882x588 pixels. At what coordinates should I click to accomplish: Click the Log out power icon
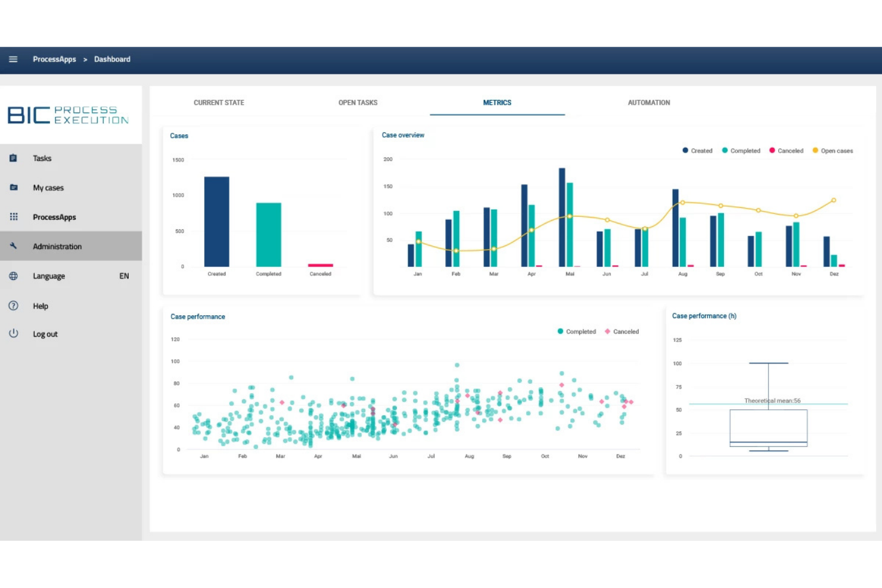pos(13,334)
